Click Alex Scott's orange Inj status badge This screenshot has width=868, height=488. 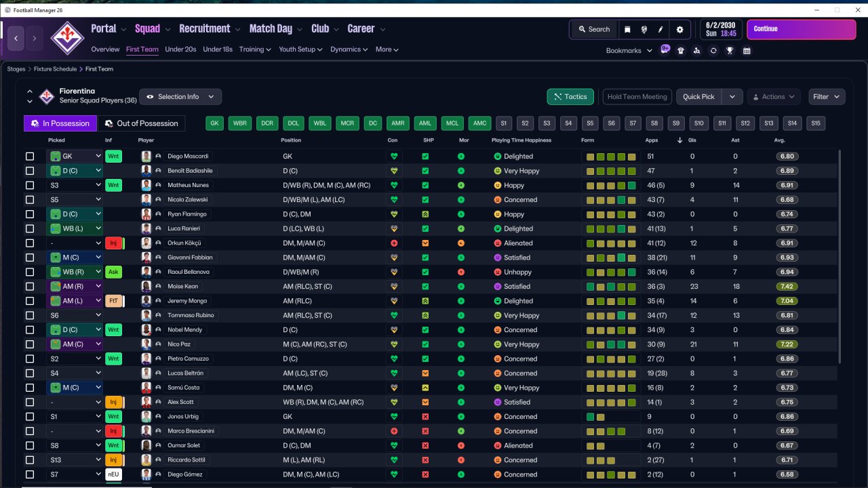click(114, 402)
